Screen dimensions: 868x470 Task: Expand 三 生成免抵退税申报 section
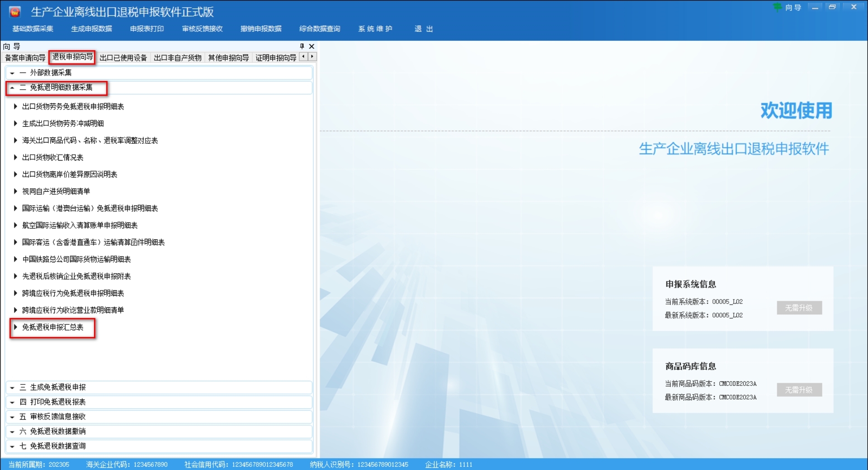tap(12, 388)
